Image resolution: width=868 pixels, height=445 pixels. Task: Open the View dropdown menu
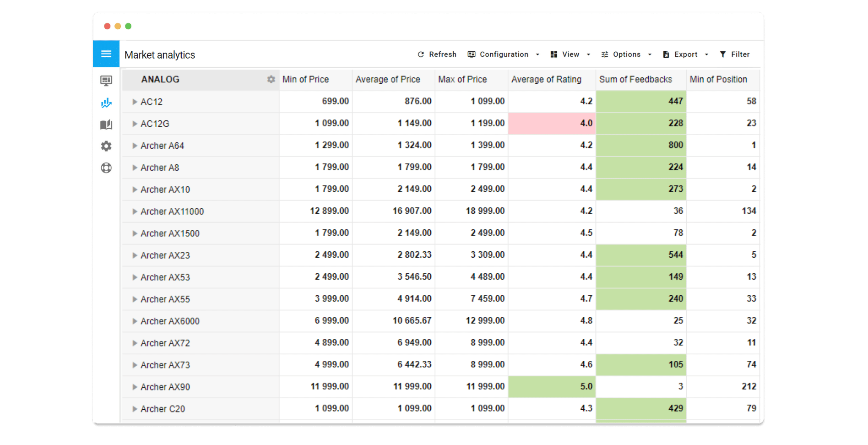coord(570,54)
